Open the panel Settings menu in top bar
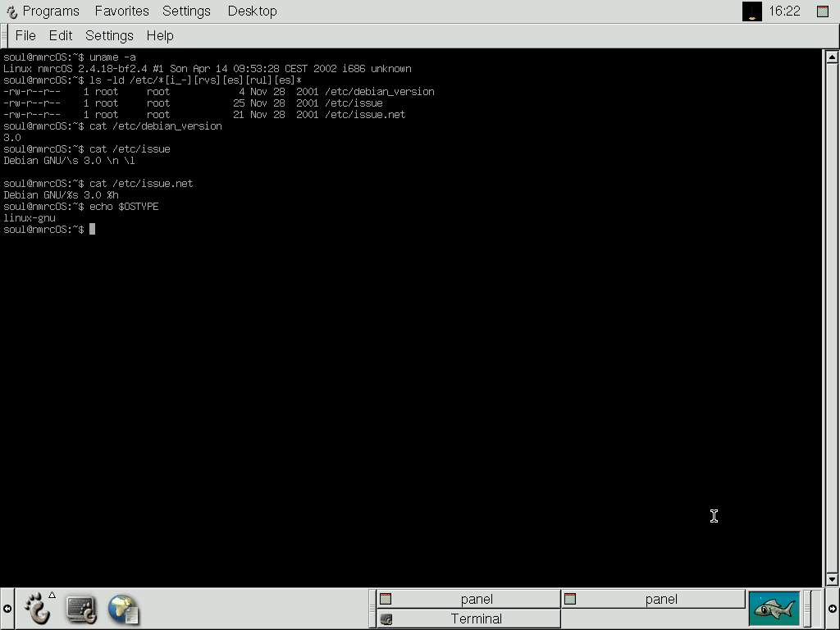Viewport: 840px width, 630px height. coord(186,11)
